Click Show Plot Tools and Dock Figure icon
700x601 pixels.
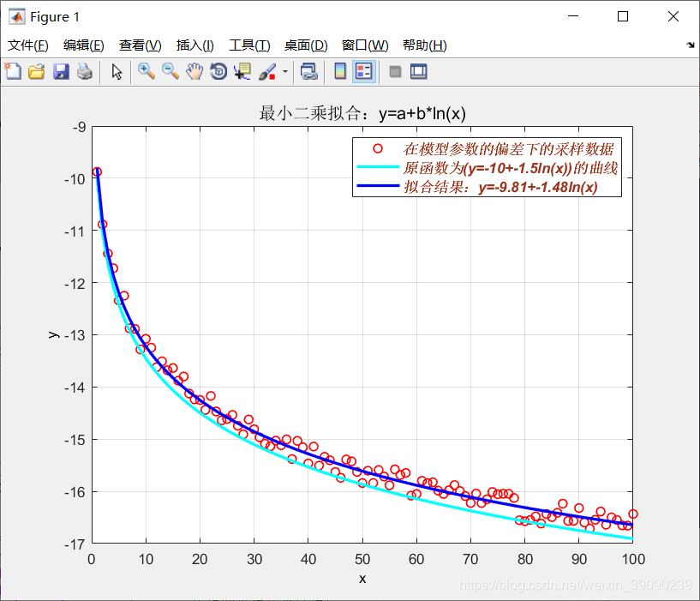418,71
